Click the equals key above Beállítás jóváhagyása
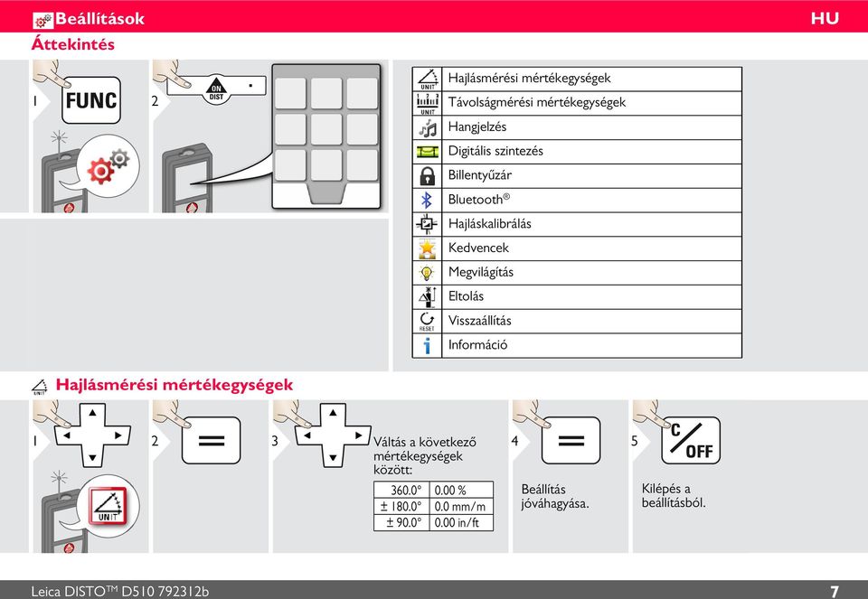Image resolution: width=868 pixels, height=599 pixels. click(571, 440)
